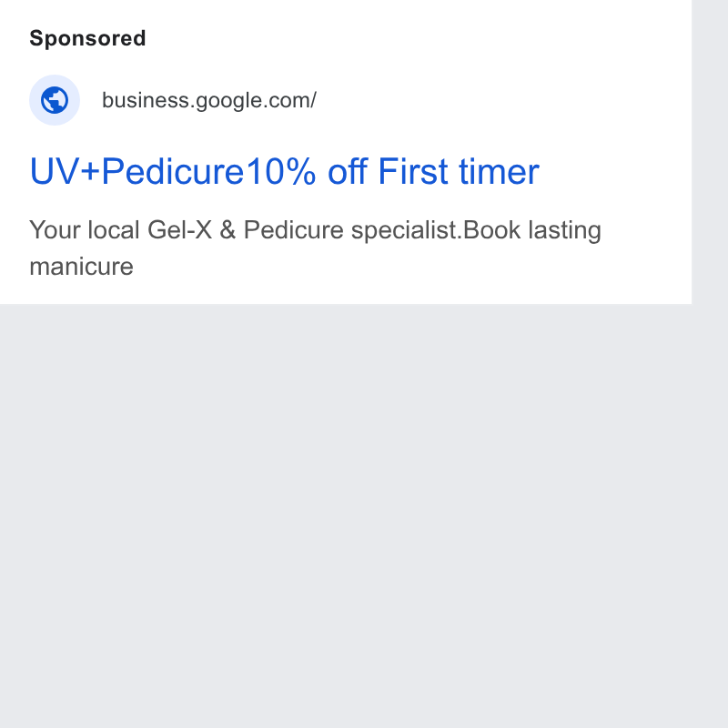
Task: Click the business.google.com/ display URL
Action: tap(209, 100)
